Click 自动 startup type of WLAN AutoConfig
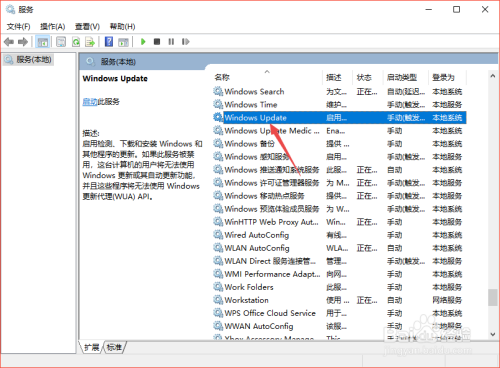The image size is (500, 368). [x=395, y=248]
